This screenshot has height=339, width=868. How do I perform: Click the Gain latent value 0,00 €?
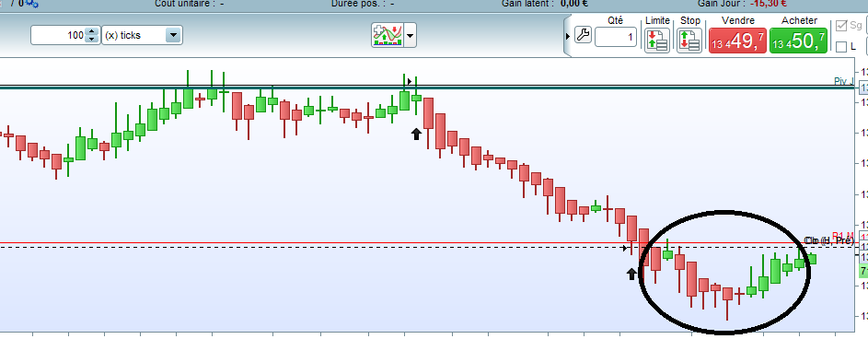(x=574, y=4)
